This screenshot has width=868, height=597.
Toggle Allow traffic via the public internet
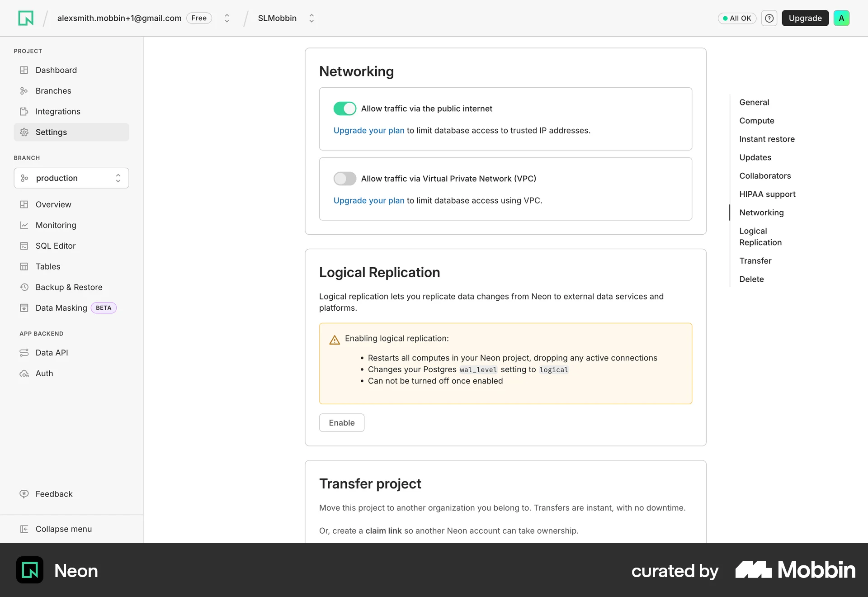pos(345,109)
